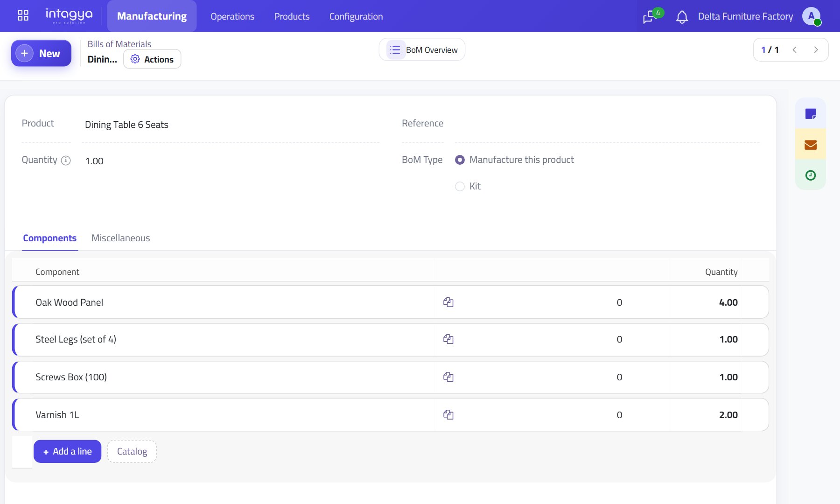Select the Oak Wood Panel component
Screen dimensions: 840x504
pyautogui.click(x=70, y=302)
